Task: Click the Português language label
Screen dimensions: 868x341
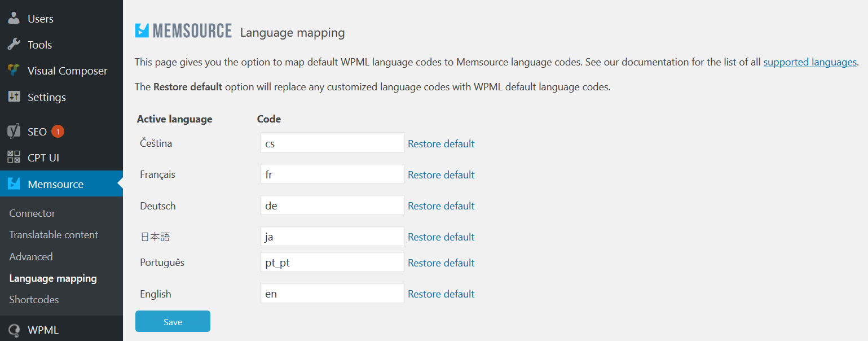Action: pos(162,263)
